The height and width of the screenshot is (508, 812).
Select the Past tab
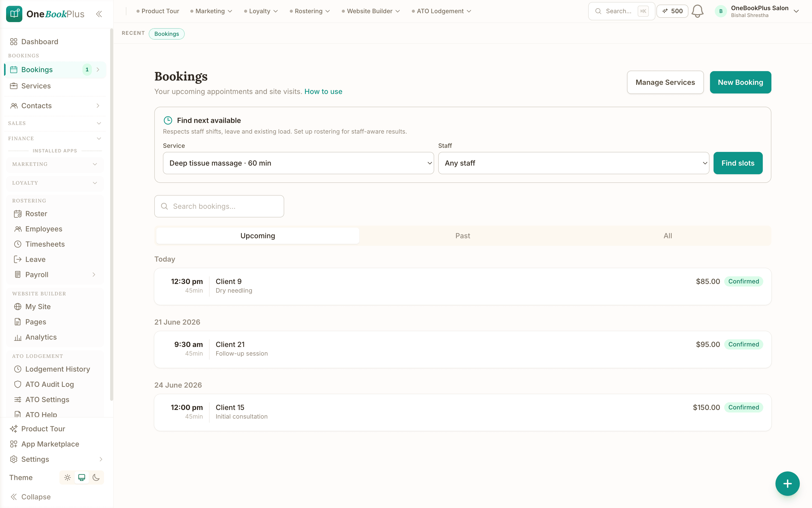pyautogui.click(x=463, y=236)
